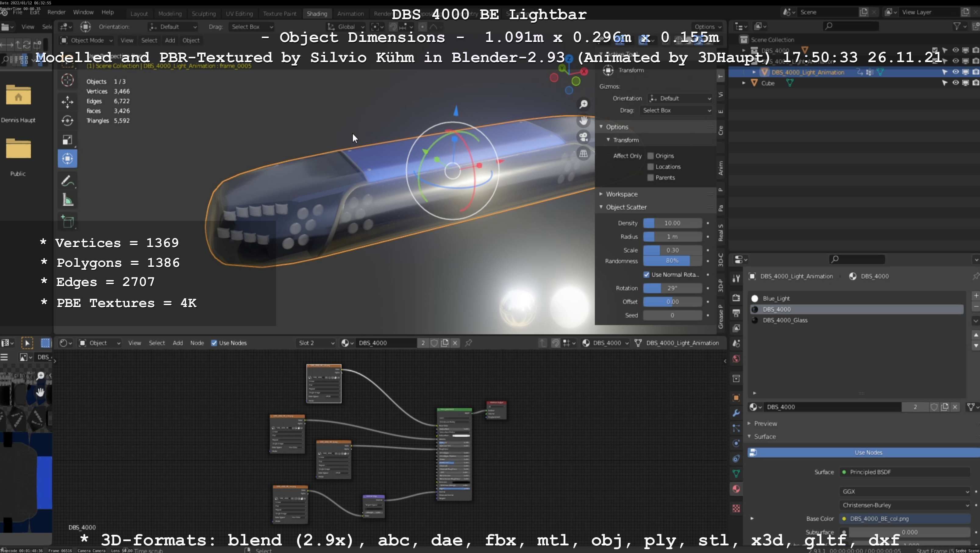The width and height of the screenshot is (980, 553).
Task: Click Randomness slider 80%
Action: coord(672,261)
